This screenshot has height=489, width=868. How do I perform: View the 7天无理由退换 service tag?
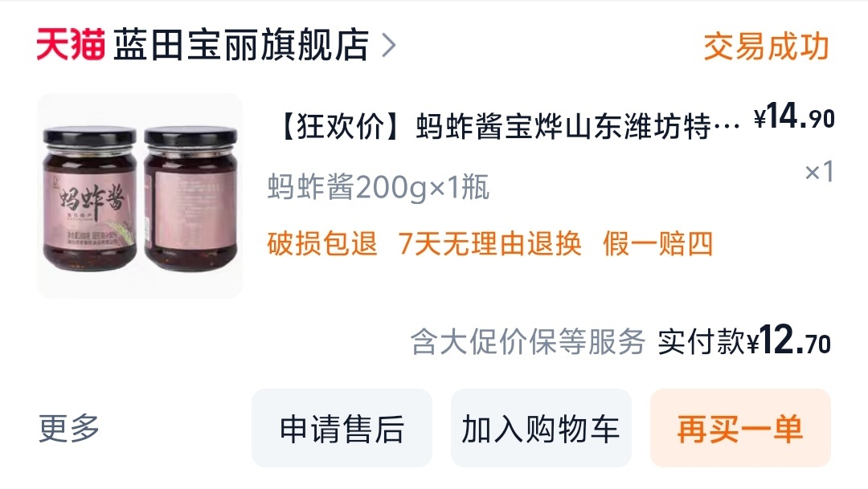490,244
